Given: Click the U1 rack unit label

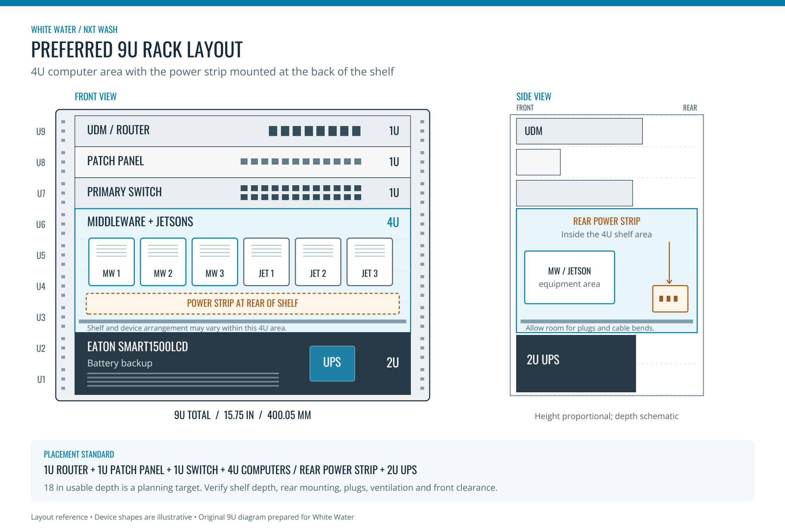Looking at the screenshot, I should pos(41,379).
